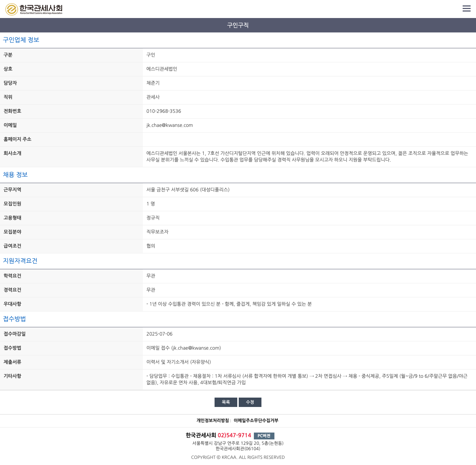The height and width of the screenshot is (465, 476).
Task: Open 개인정보처리방침 link
Action: (x=213, y=421)
